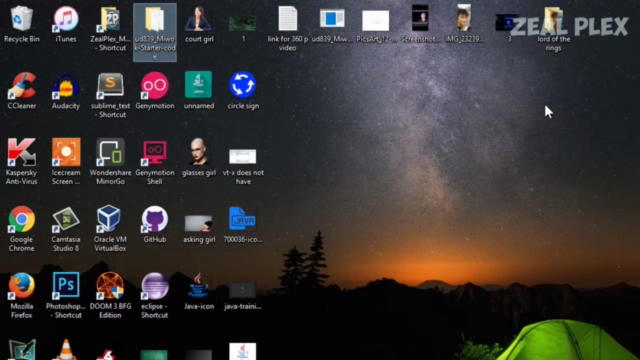
Task: Select the Oracle VM VirtualBox shortcut
Action: point(109,219)
